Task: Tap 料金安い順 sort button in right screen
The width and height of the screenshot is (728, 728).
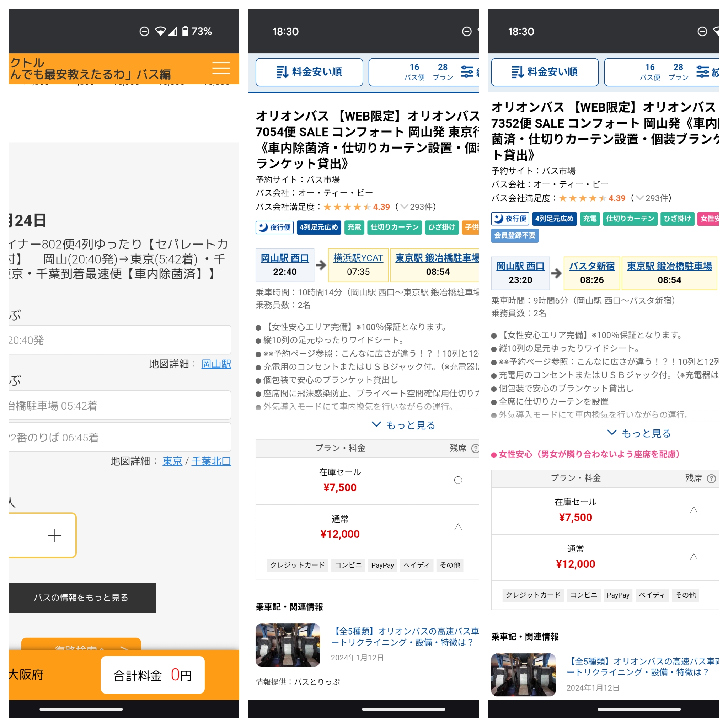Action: coord(545,72)
